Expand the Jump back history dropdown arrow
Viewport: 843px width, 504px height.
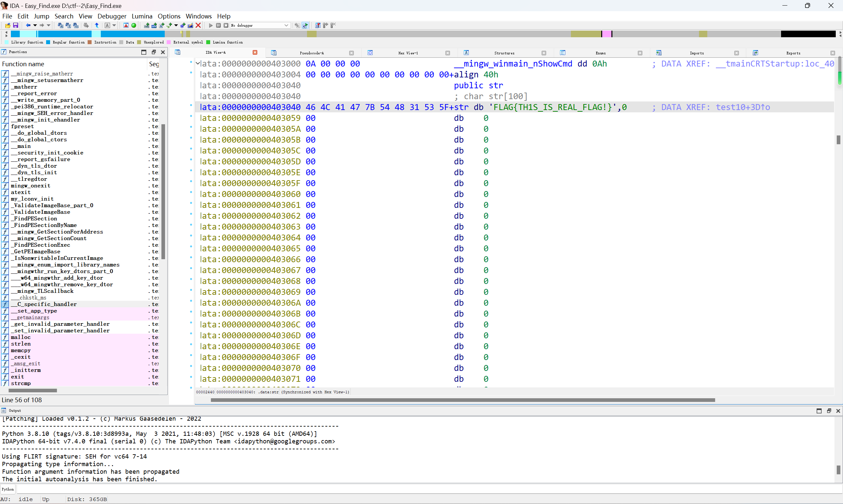(x=35, y=25)
